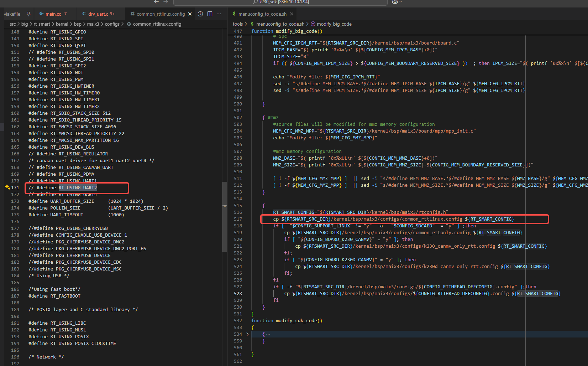Click 'IPCM_SIZE="0"' line in shell script
This screenshot has height=366, width=588.
291,56
